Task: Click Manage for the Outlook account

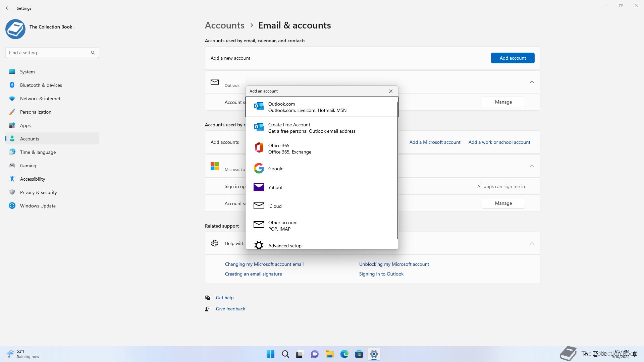Action: [503, 102]
